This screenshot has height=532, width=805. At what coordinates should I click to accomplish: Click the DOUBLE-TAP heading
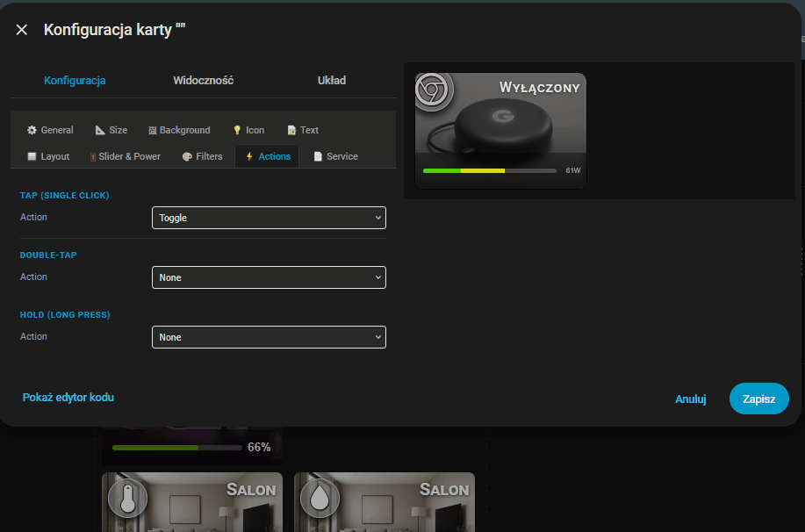click(48, 255)
